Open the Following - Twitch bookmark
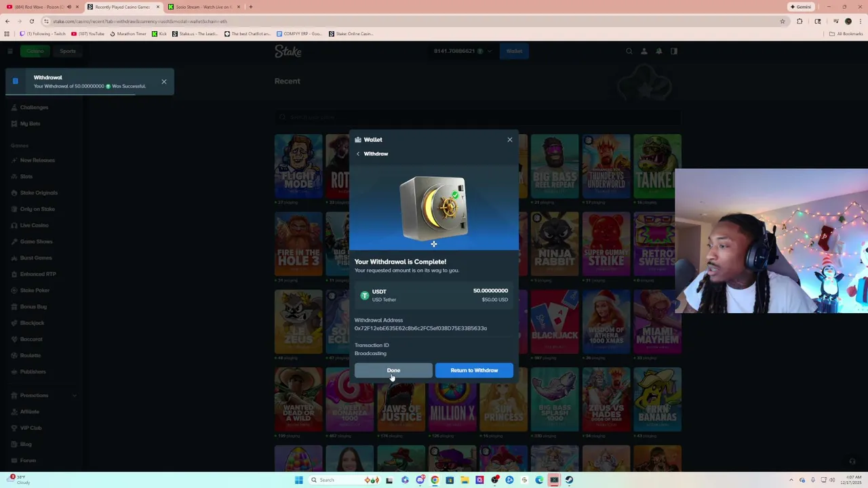This screenshot has height=488, width=868. [x=43, y=33]
